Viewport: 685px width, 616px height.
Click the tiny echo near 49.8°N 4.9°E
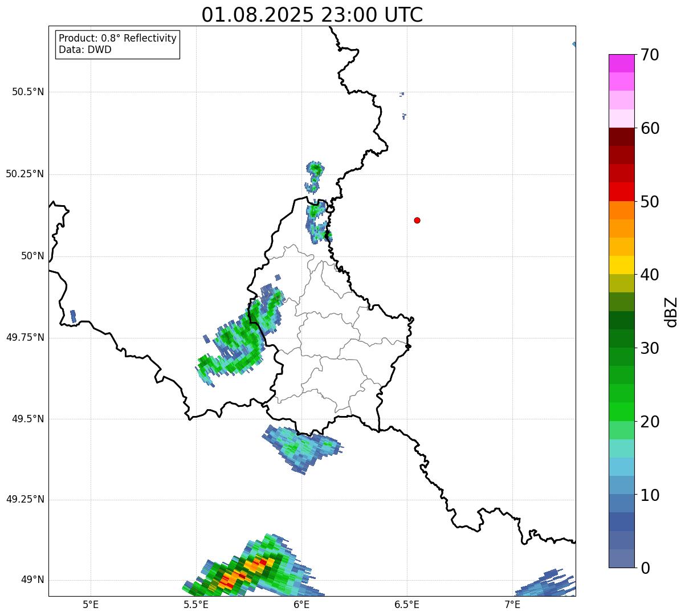point(73,316)
